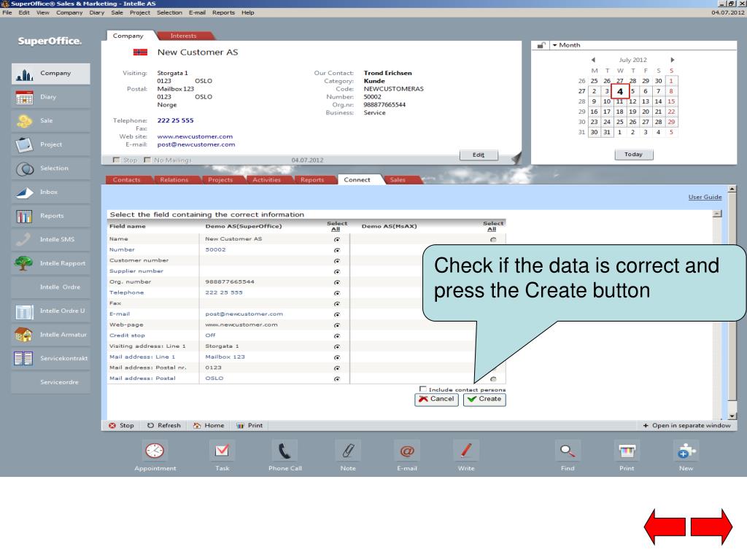
Task: Select SuperOffice radio for Credit stop row
Action: 337,336
